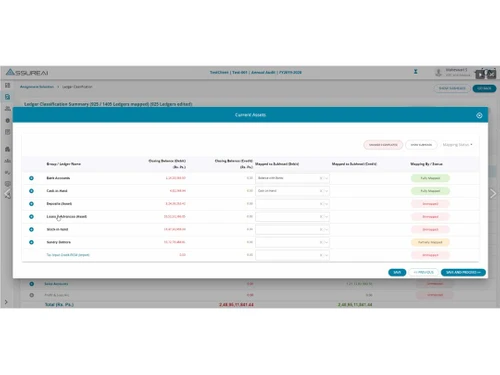
Task: Expand the Stock-in-Hand group row
Action: coord(31,229)
